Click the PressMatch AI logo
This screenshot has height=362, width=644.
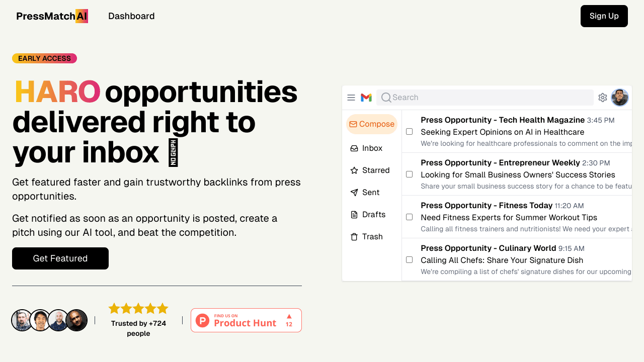coord(52,16)
